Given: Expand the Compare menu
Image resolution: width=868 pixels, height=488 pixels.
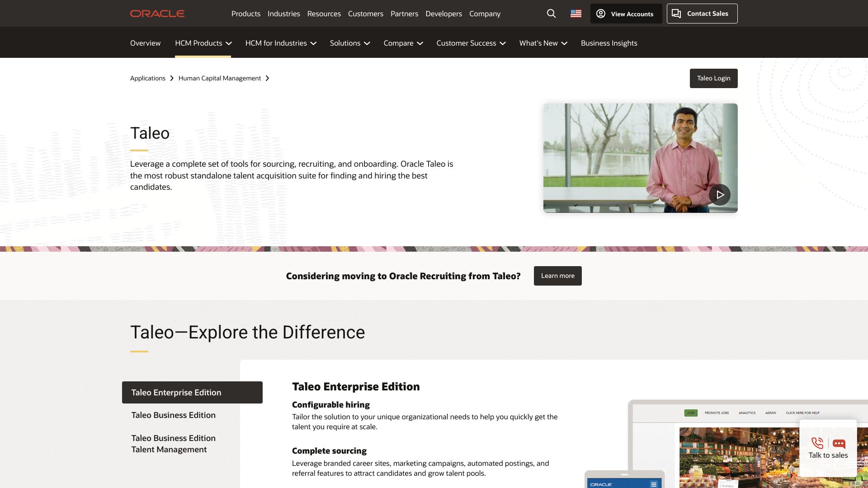Looking at the screenshot, I should coord(403,43).
